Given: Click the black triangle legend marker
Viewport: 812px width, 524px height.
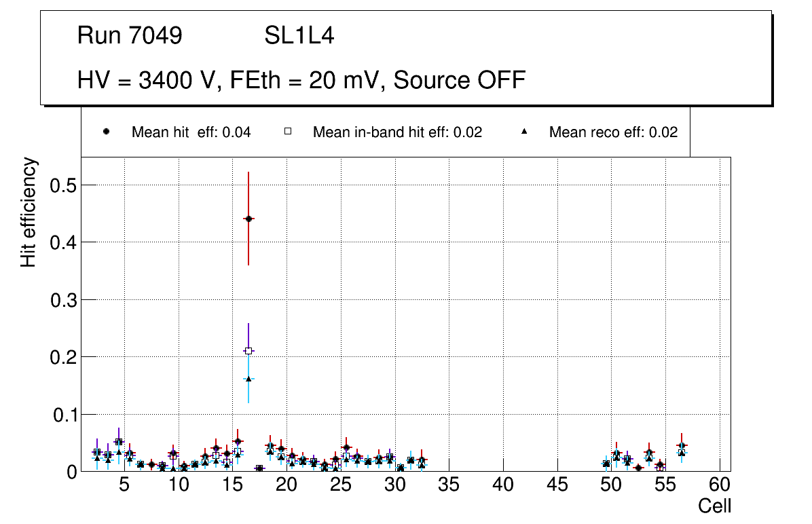Looking at the screenshot, I should pos(523,132).
